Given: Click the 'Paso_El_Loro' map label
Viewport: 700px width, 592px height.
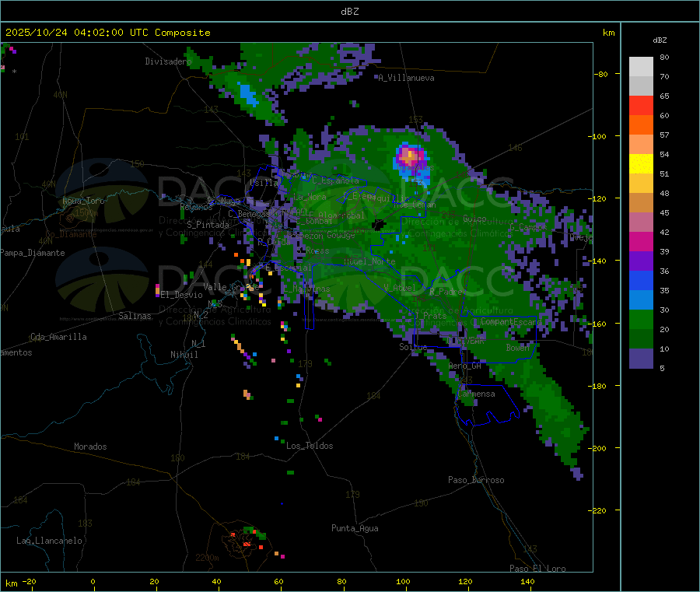Looking at the screenshot, I should (537, 569).
